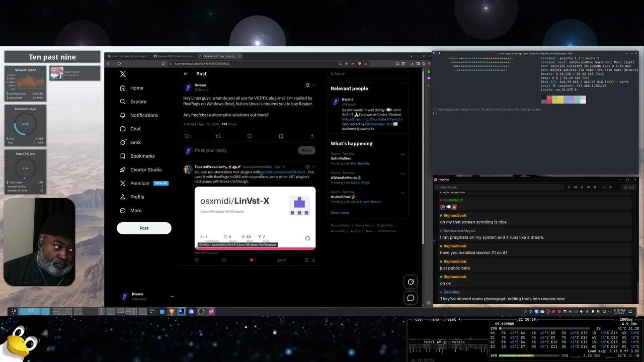
Task: Open the Privacy Policy footer link
Action: click(x=363, y=225)
